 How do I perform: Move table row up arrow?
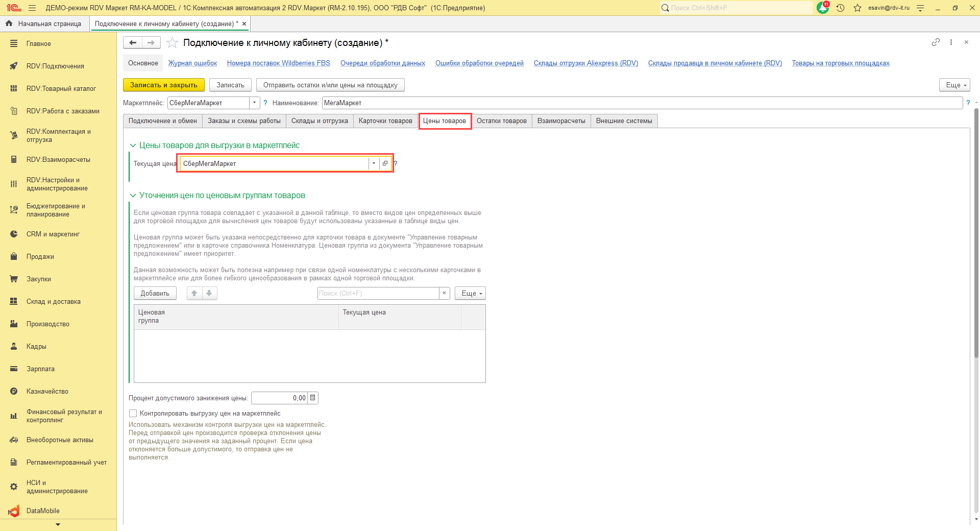pos(194,293)
